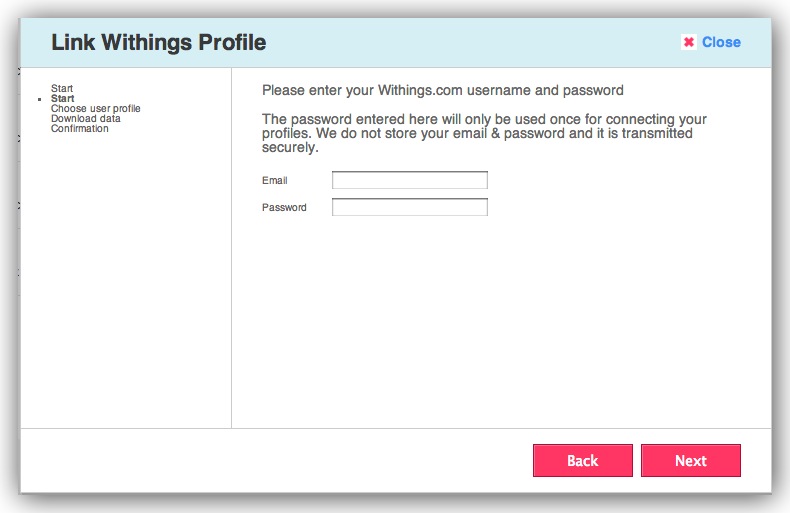Click the Withings.com username instruction line
This screenshot has width=790, height=513.
(x=442, y=90)
